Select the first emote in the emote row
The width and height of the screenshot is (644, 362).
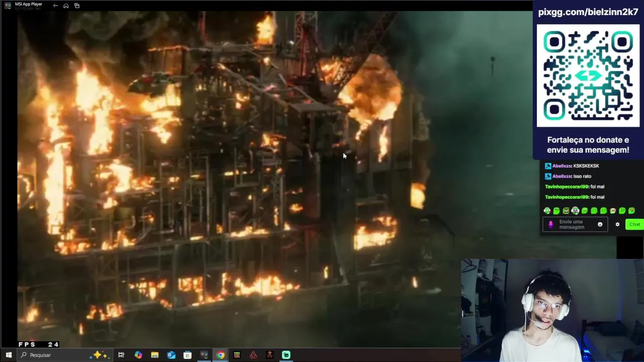point(547,211)
